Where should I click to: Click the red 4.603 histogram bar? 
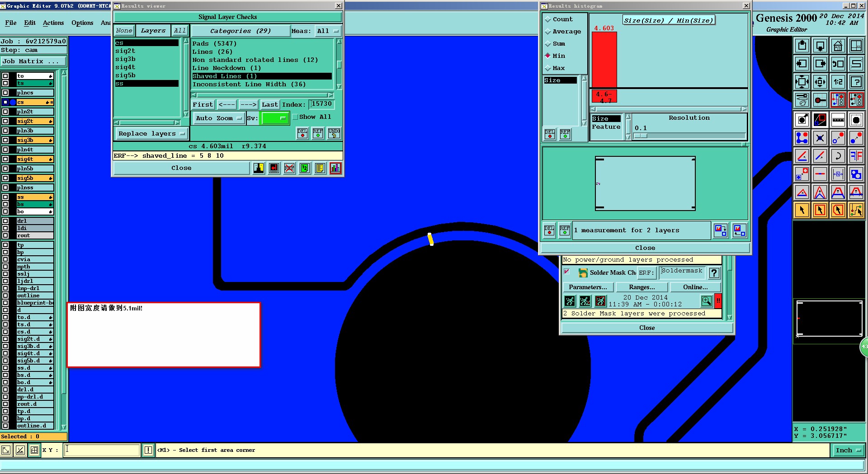point(604,59)
